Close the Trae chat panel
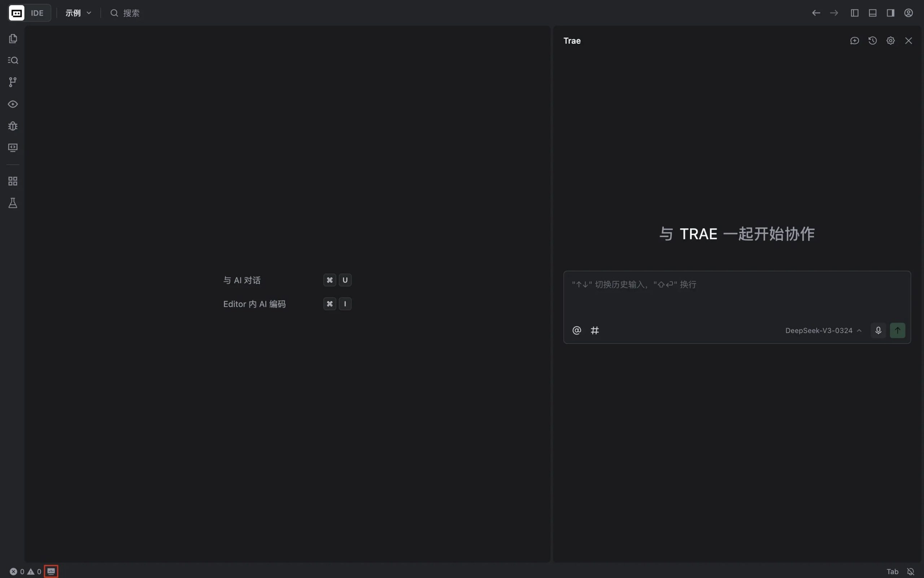 908,40
